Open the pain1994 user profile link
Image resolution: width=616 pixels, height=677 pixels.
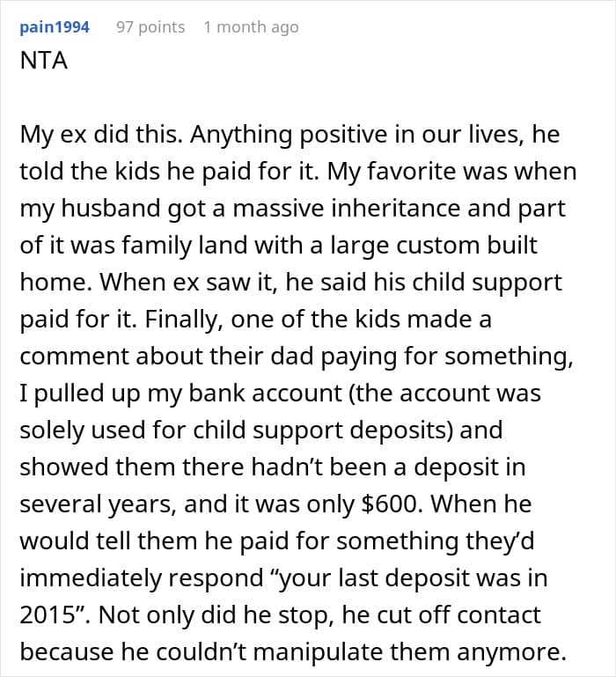(55, 27)
